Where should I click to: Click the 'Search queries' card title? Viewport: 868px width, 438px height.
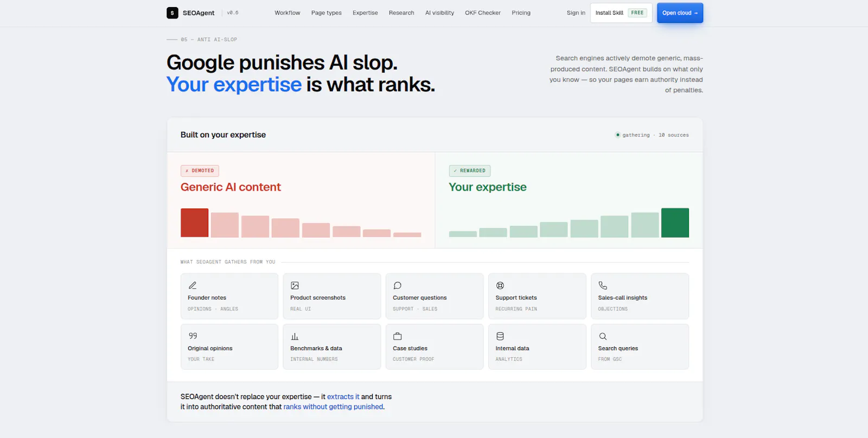(618, 348)
